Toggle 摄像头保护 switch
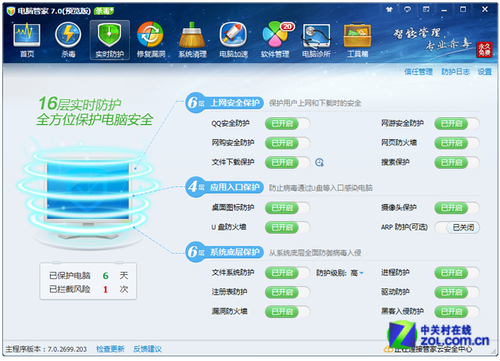Viewport: 500px width, 361px height. (x=457, y=208)
